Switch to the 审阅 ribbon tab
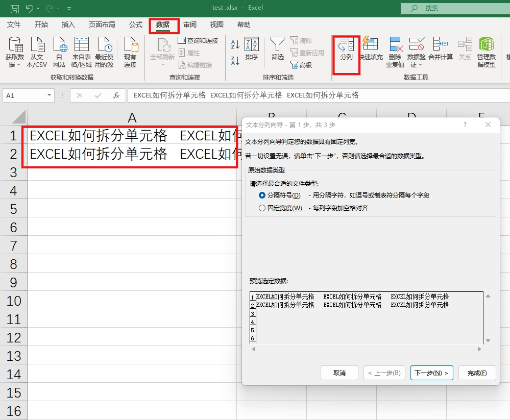The height and width of the screenshot is (420, 510). pos(190,24)
